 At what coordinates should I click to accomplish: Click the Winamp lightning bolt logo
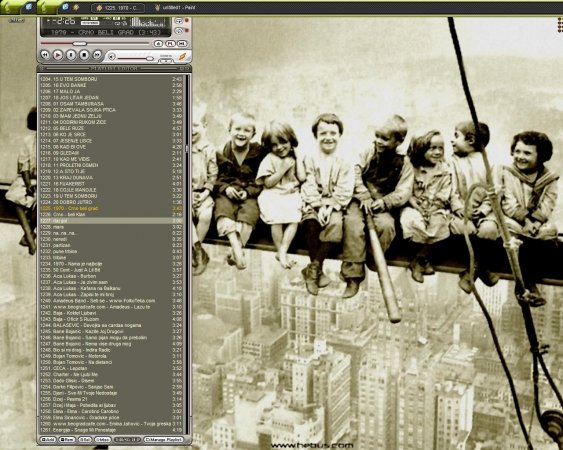click(183, 56)
